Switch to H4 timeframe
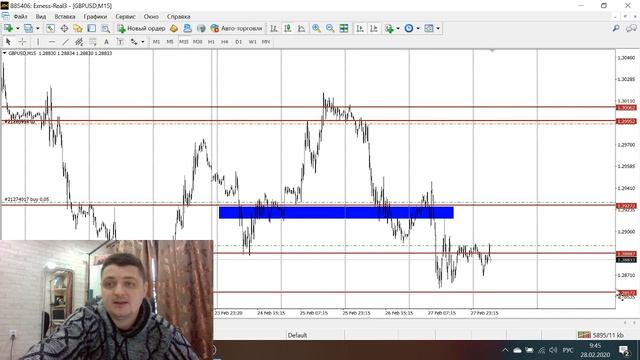 (x=225, y=42)
